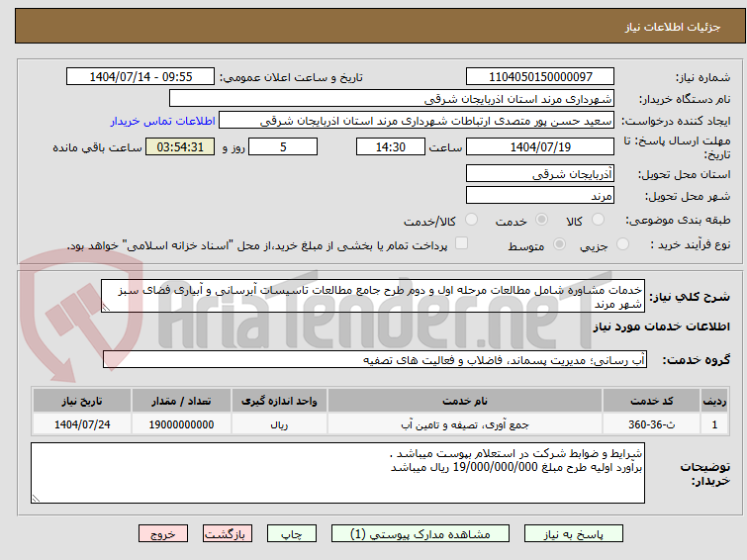
Task: Click service code cell ث-36-360
Action: coord(651,424)
